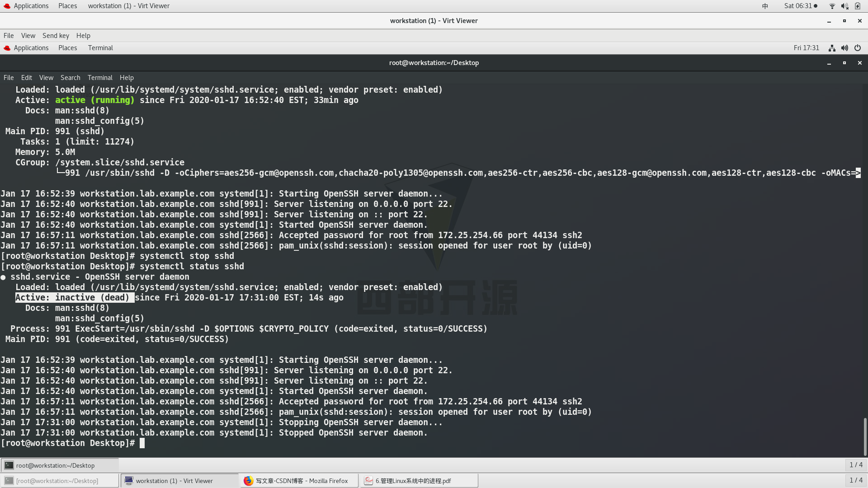Open the Linux process management PDF taskbar item

(x=419, y=481)
